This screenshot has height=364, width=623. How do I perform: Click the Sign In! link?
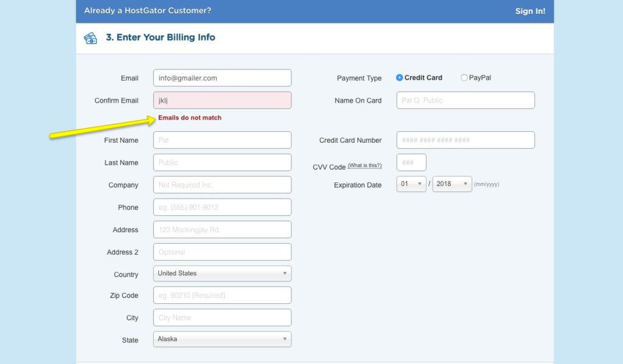click(x=530, y=11)
